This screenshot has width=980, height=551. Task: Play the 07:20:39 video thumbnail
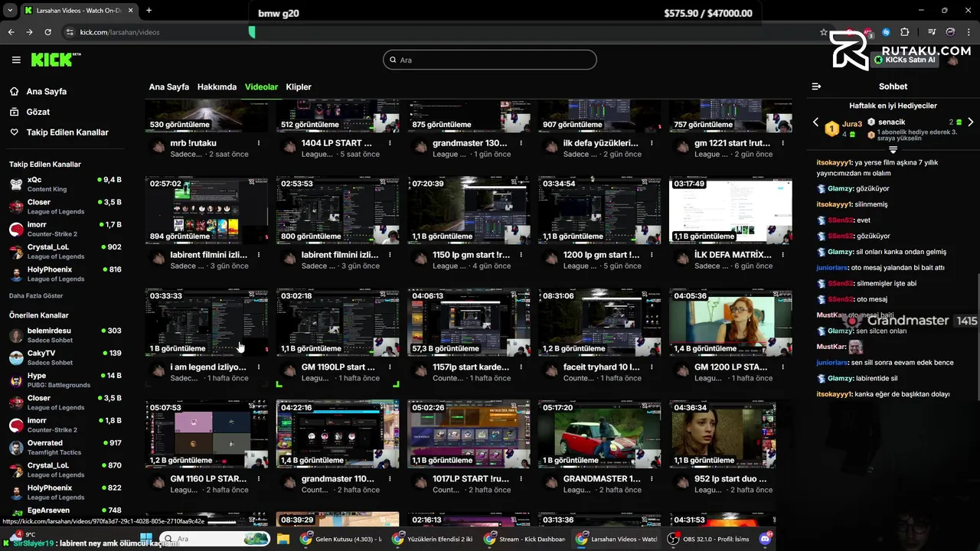pyautogui.click(x=469, y=210)
